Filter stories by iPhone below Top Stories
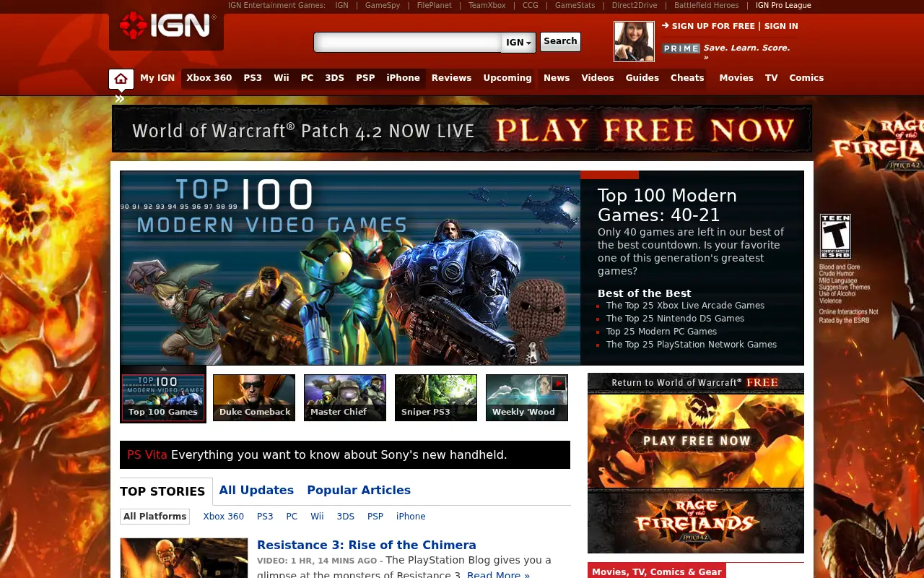 point(411,517)
